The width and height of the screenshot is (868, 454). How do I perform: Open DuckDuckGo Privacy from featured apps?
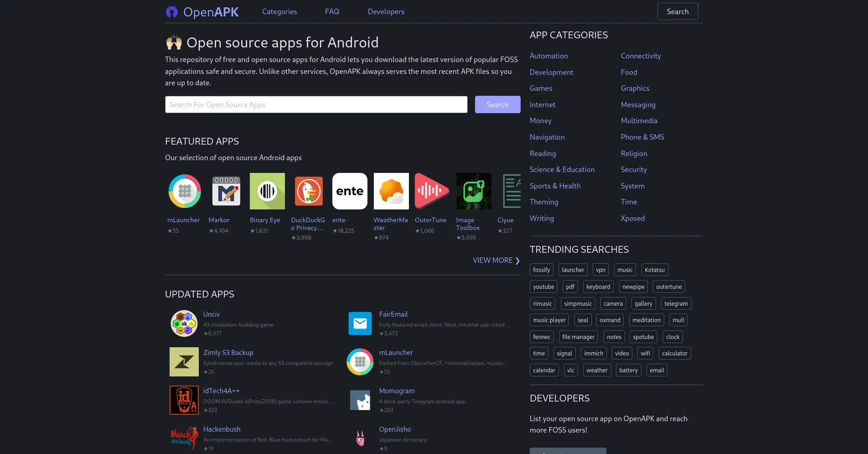[308, 191]
